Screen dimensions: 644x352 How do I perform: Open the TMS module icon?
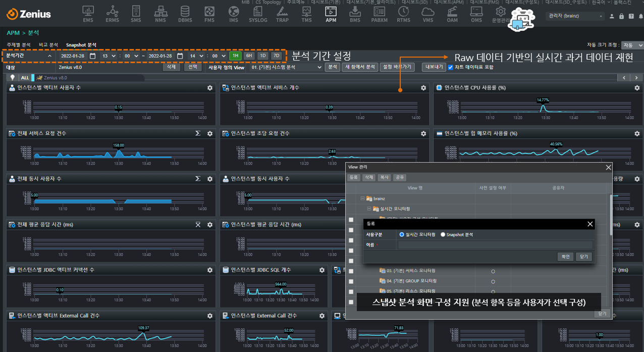(306, 14)
